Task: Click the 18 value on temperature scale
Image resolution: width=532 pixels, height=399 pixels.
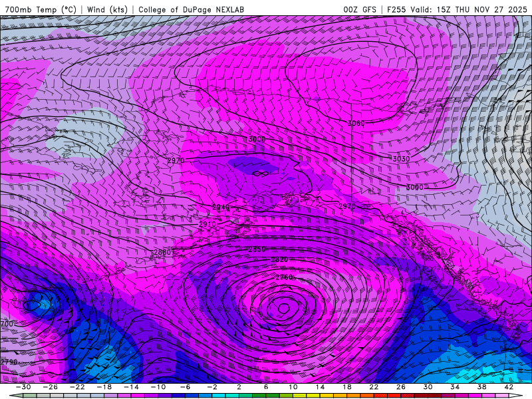Action: (x=346, y=387)
